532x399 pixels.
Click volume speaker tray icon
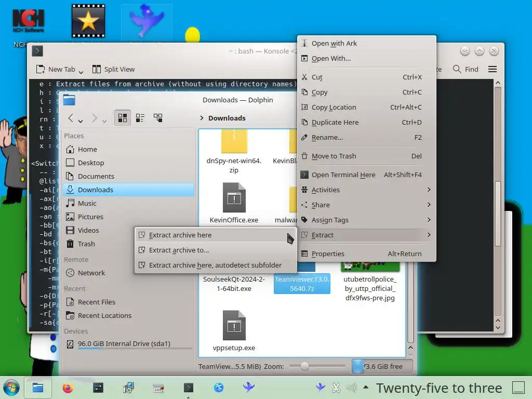point(352,388)
